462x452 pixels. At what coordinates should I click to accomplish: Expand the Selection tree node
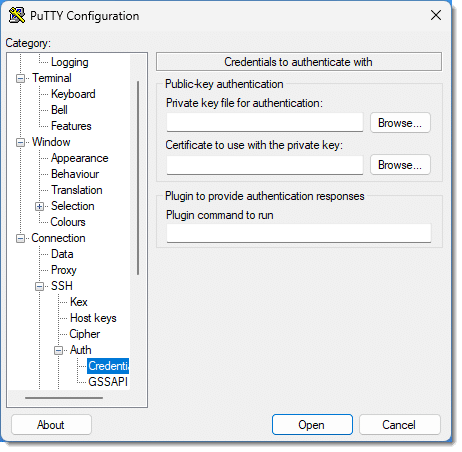39,207
